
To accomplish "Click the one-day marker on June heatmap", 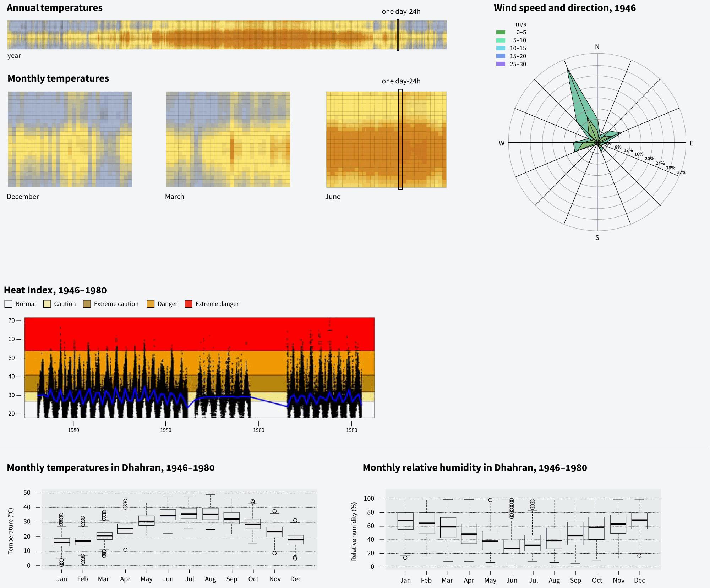I will tap(400, 139).
